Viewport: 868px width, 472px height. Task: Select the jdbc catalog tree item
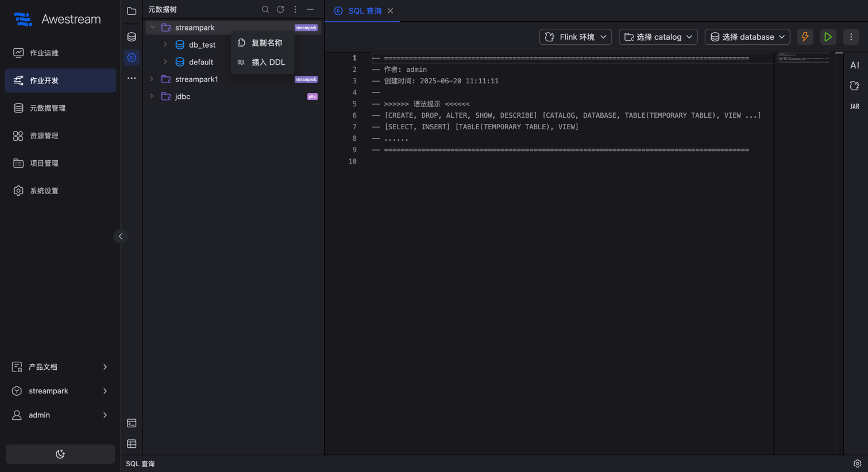tap(183, 96)
